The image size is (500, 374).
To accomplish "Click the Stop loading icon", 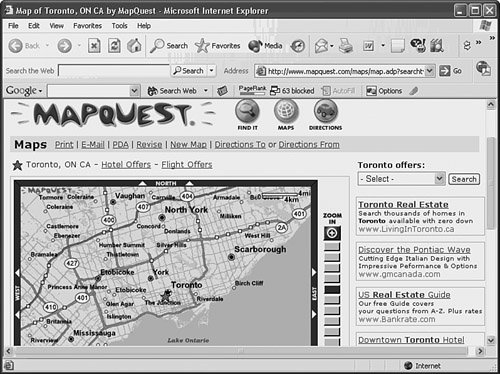I will click(94, 46).
